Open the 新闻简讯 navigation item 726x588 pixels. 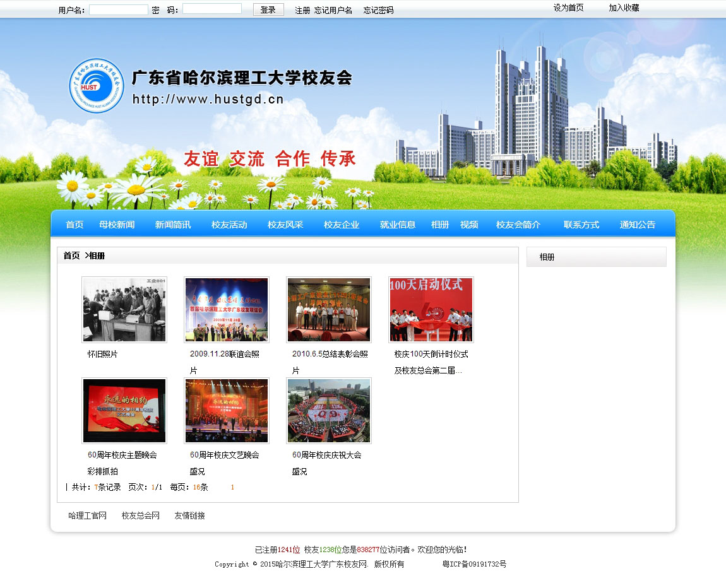(x=173, y=225)
